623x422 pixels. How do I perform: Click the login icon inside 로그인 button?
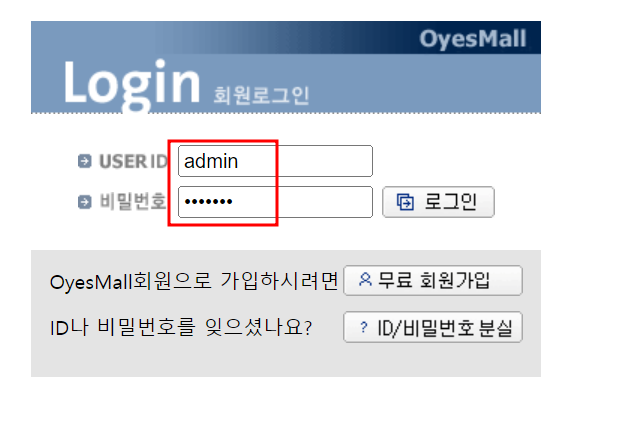405,201
